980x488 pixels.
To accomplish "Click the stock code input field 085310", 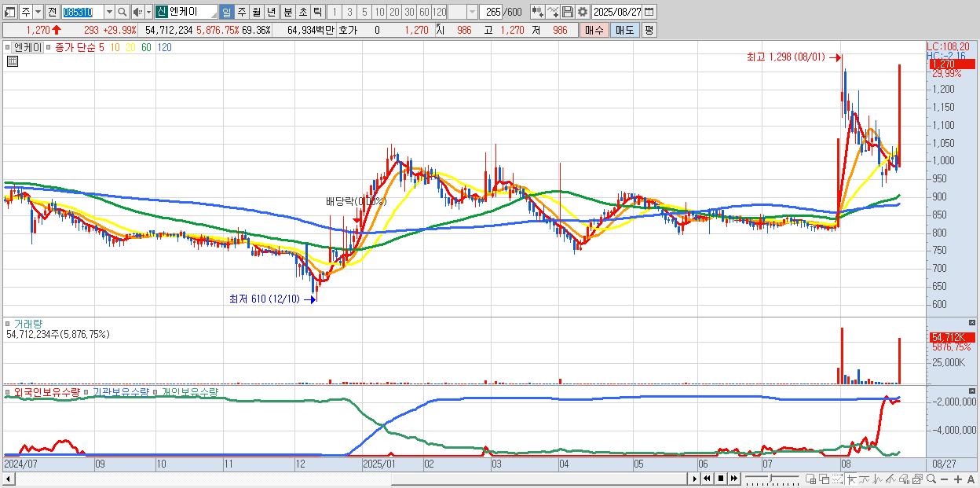I will pyautogui.click(x=83, y=12).
